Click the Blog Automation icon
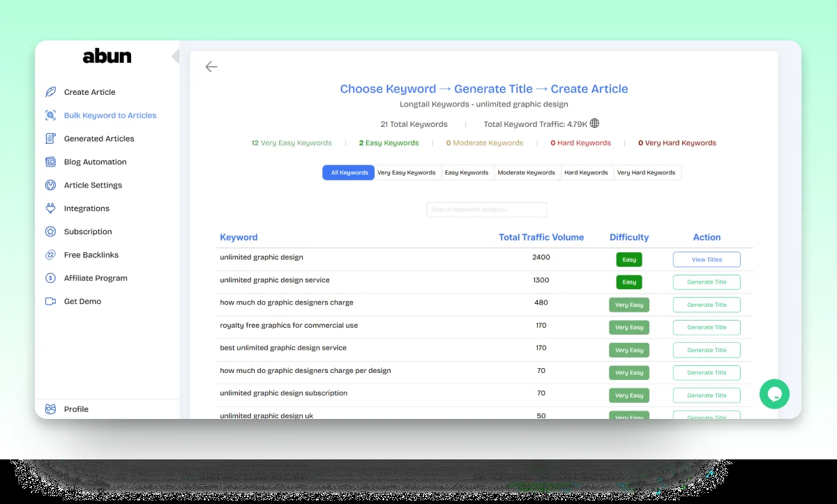The height and width of the screenshot is (504, 837). pyautogui.click(x=50, y=162)
